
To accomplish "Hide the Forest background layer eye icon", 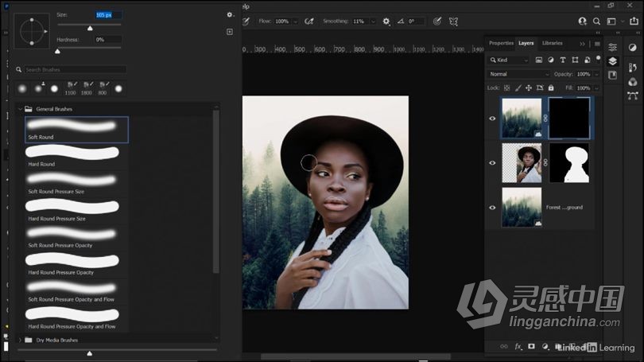I will (492, 207).
